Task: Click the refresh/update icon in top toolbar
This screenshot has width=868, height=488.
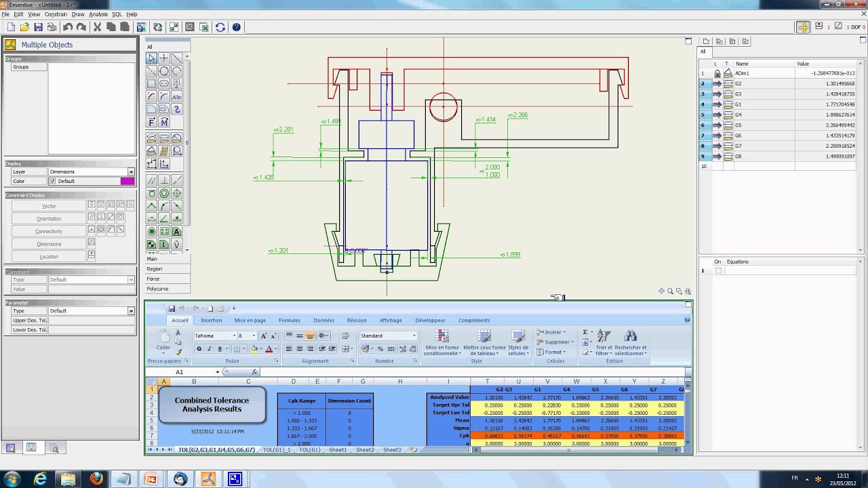Action: 220,27
